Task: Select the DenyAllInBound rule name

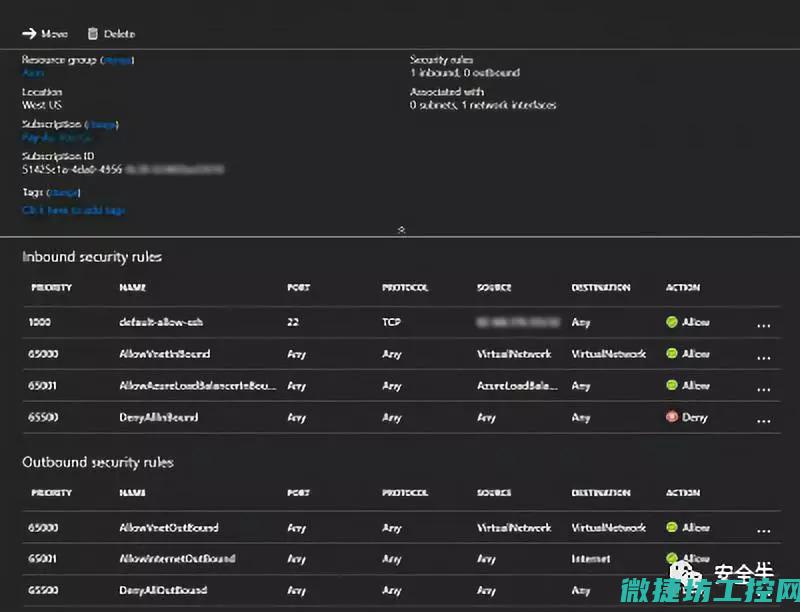Action: pos(159,417)
